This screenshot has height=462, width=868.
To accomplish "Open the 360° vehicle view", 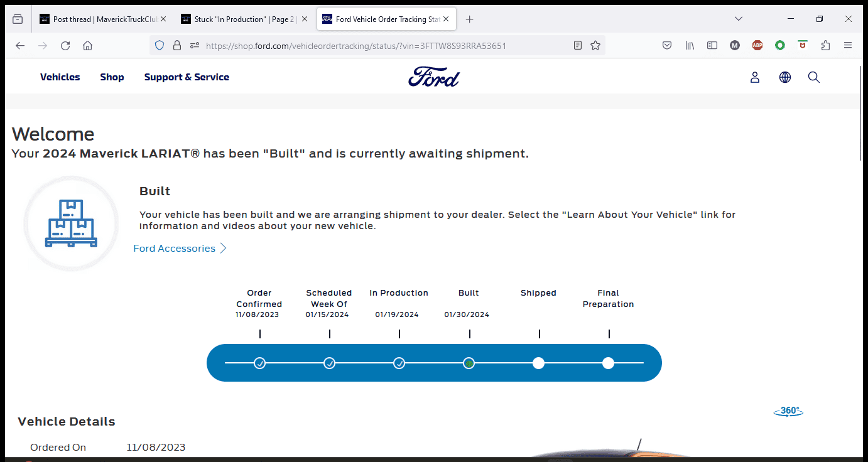I will [788, 412].
